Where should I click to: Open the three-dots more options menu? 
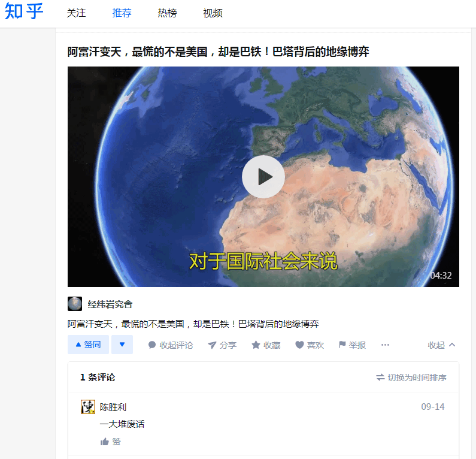tap(385, 345)
